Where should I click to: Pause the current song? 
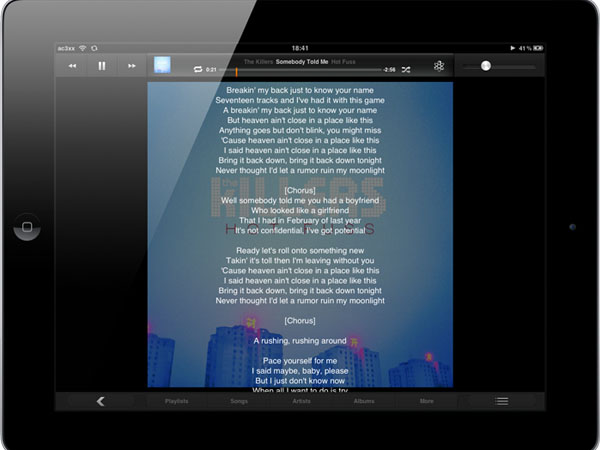click(x=102, y=66)
